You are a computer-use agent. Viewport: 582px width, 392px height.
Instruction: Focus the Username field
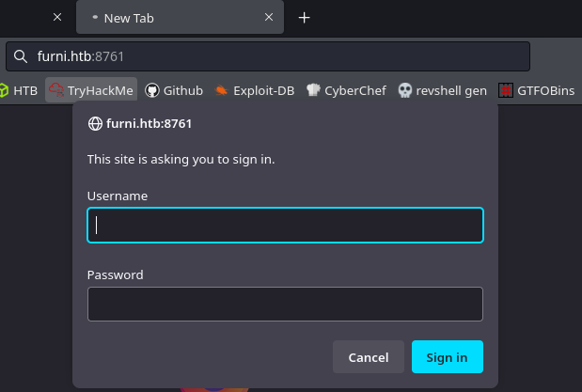click(x=286, y=226)
